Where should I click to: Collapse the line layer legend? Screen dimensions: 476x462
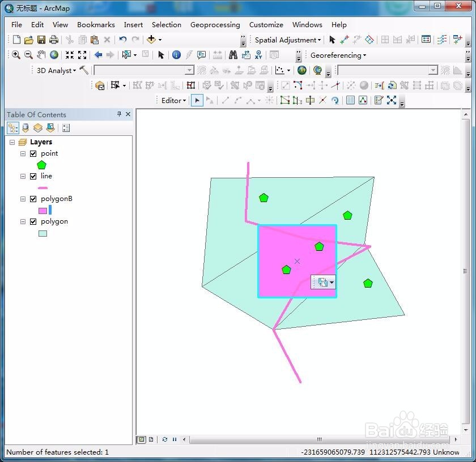[23, 176]
